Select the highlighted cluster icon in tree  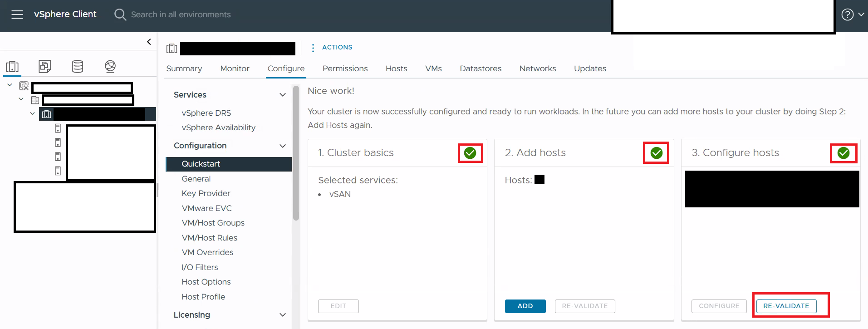(x=46, y=114)
